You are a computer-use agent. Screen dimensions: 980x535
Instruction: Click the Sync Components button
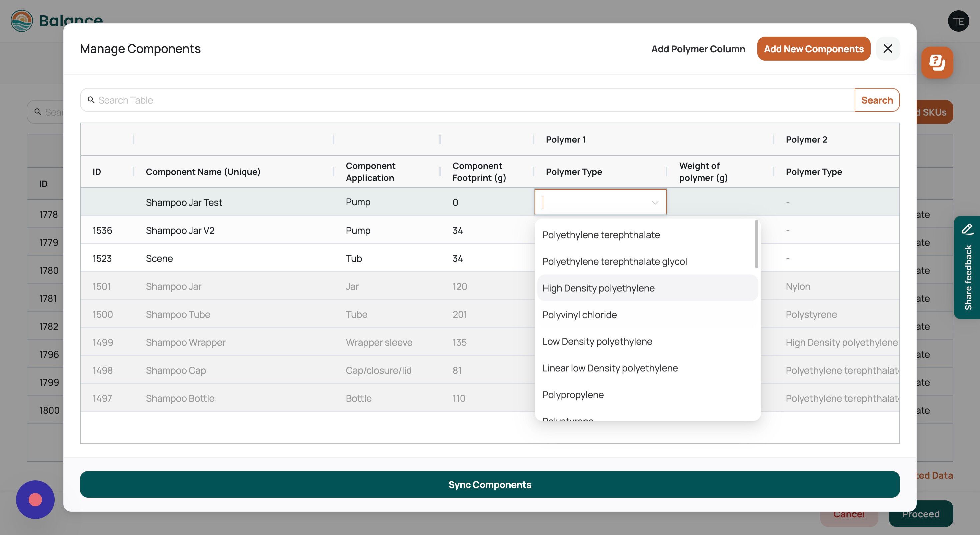(490, 484)
